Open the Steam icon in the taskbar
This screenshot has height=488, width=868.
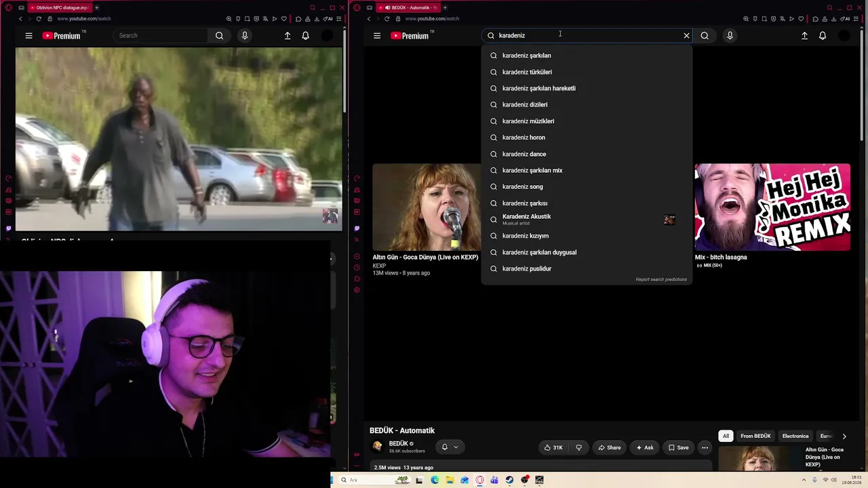click(509, 480)
